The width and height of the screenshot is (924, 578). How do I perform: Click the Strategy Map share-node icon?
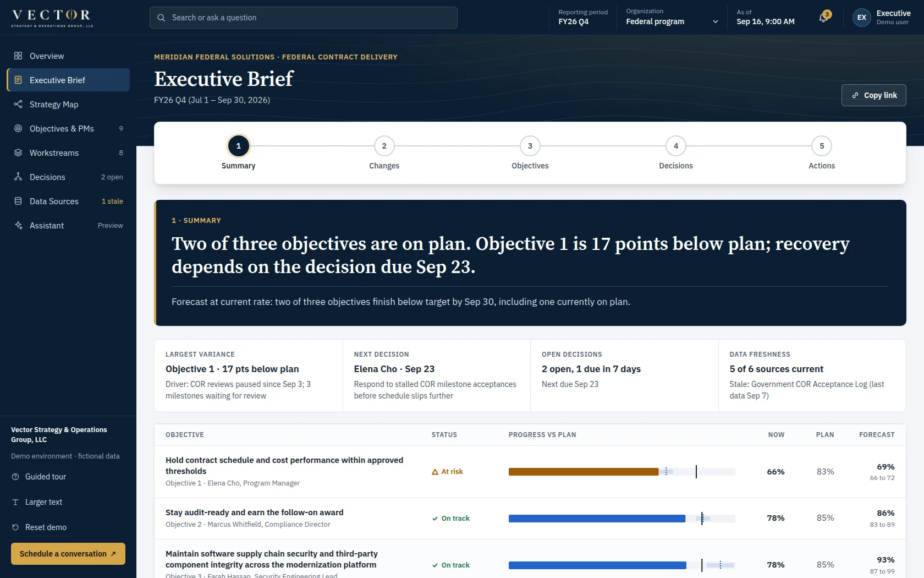coord(18,105)
